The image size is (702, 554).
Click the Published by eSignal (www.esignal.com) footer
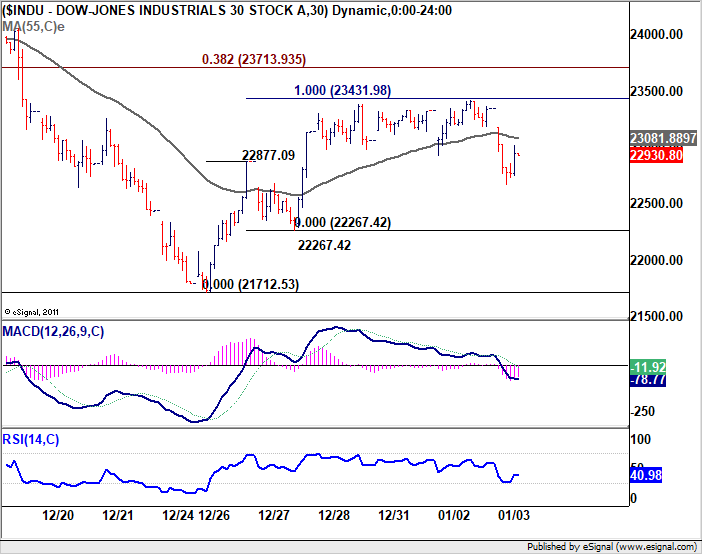click(x=612, y=547)
